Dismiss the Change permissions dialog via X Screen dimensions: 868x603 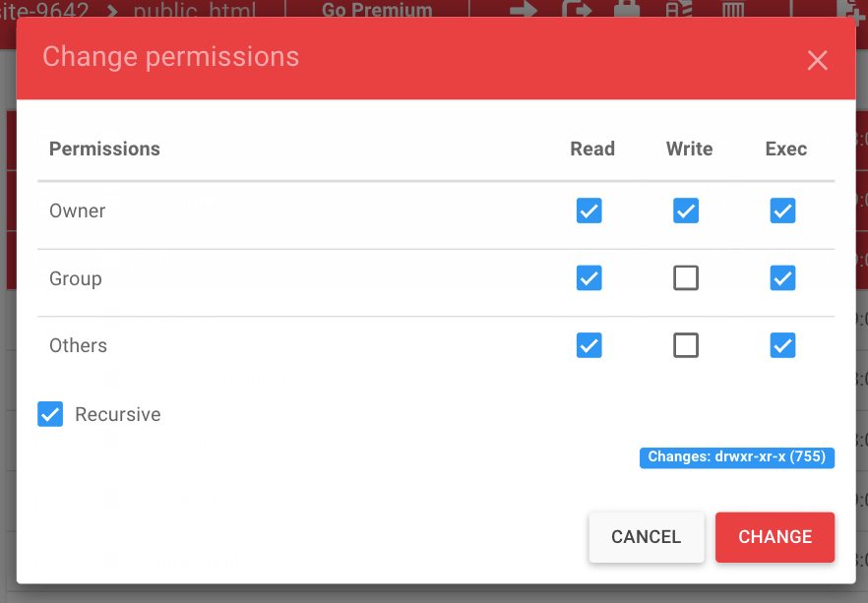[x=817, y=60]
